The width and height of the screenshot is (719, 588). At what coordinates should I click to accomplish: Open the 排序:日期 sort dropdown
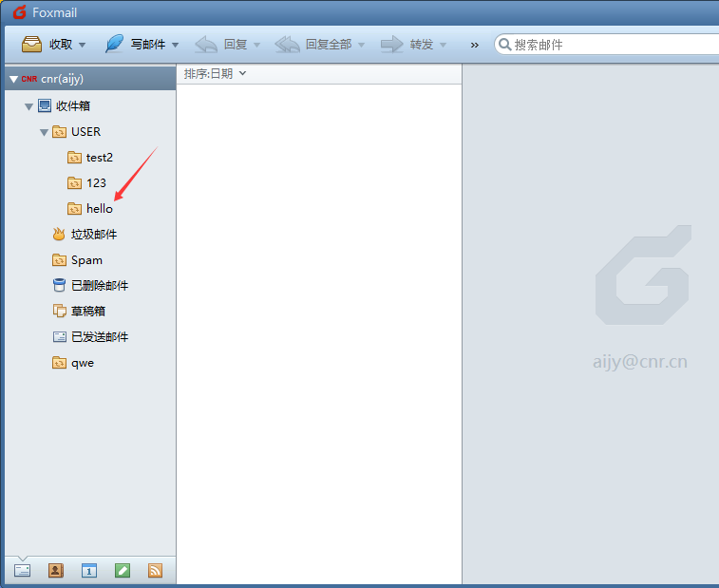pos(215,73)
